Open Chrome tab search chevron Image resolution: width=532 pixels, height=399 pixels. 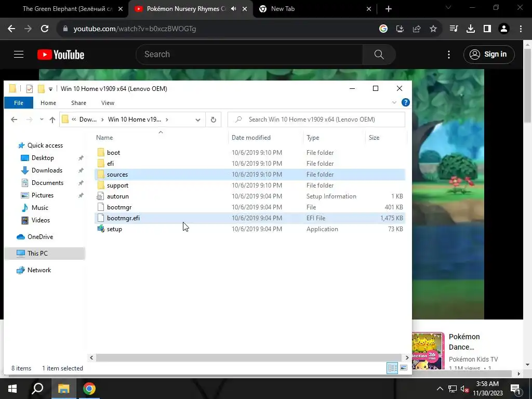click(448, 7)
